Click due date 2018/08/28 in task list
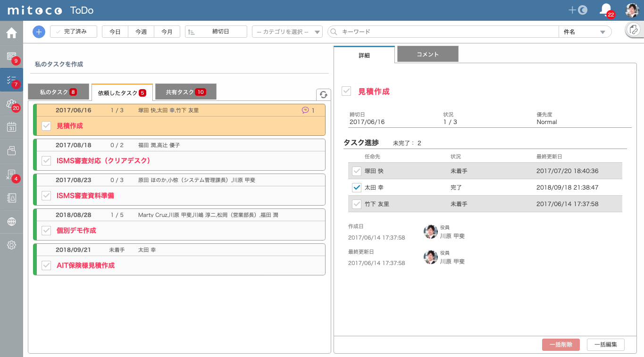The image size is (644, 357). point(74,215)
